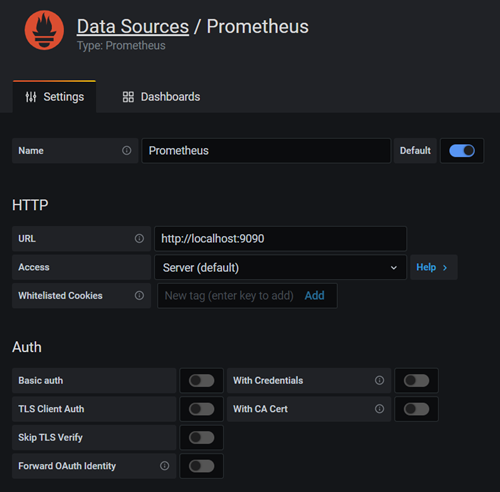The width and height of the screenshot is (500, 492).
Task: Switch to the Dashboards tab
Action: (161, 97)
